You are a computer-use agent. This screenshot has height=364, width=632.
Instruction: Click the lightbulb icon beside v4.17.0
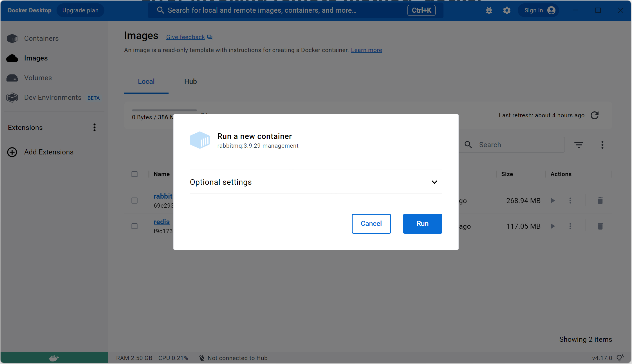[x=620, y=358]
